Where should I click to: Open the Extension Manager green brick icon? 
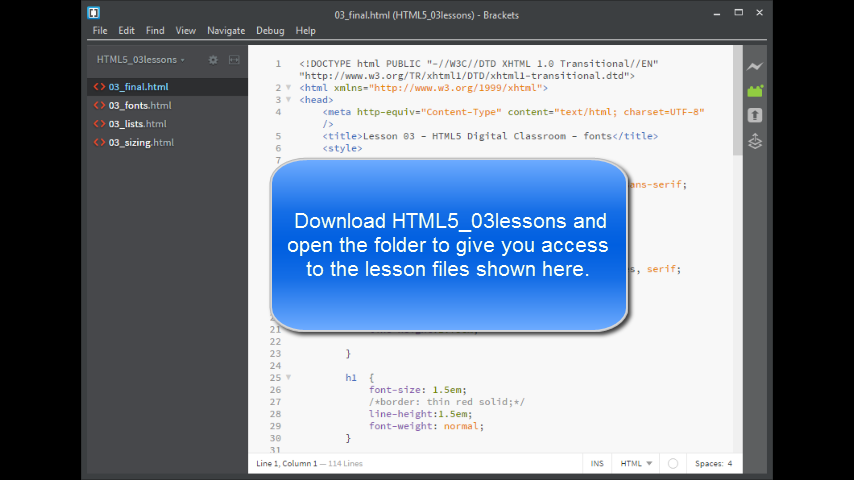pos(755,91)
